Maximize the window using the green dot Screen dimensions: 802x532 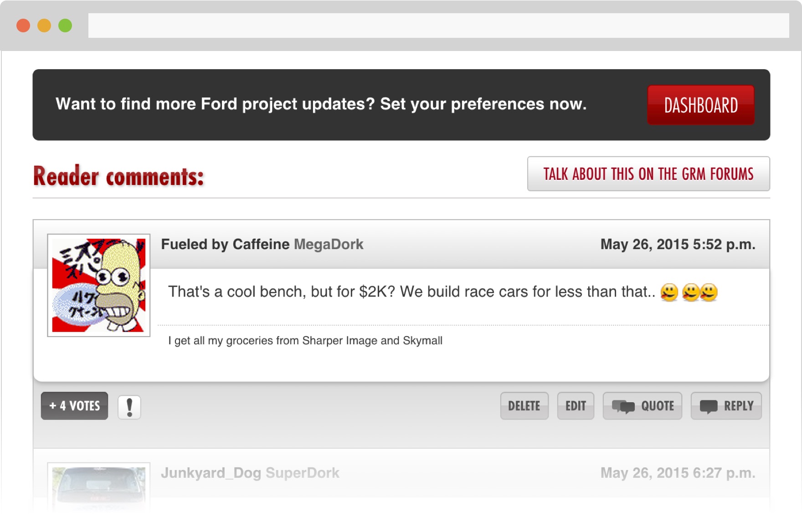click(x=65, y=26)
